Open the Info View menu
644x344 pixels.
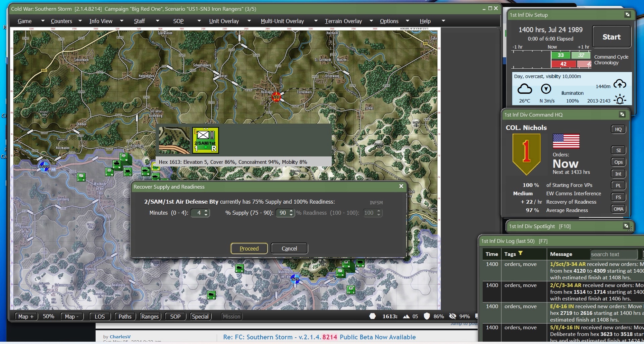click(x=101, y=21)
